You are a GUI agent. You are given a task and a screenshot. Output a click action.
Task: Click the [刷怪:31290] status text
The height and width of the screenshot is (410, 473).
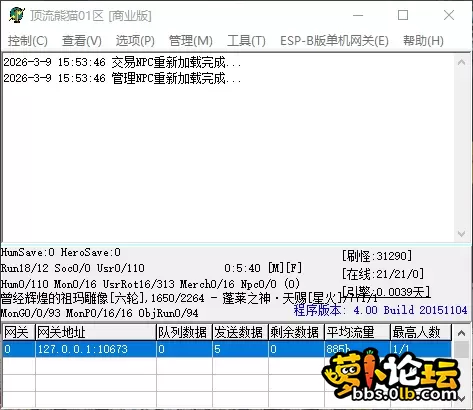click(377, 256)
